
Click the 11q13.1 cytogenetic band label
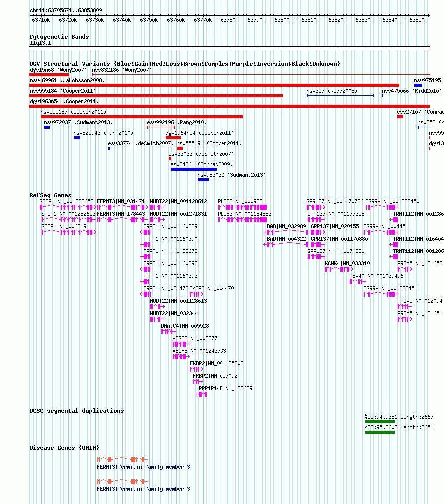click(x=40, y=43)
